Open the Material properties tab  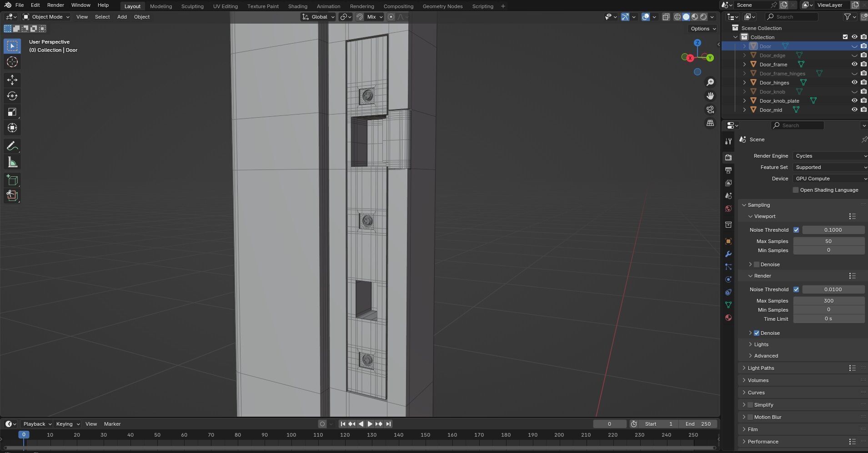[728, 318]
